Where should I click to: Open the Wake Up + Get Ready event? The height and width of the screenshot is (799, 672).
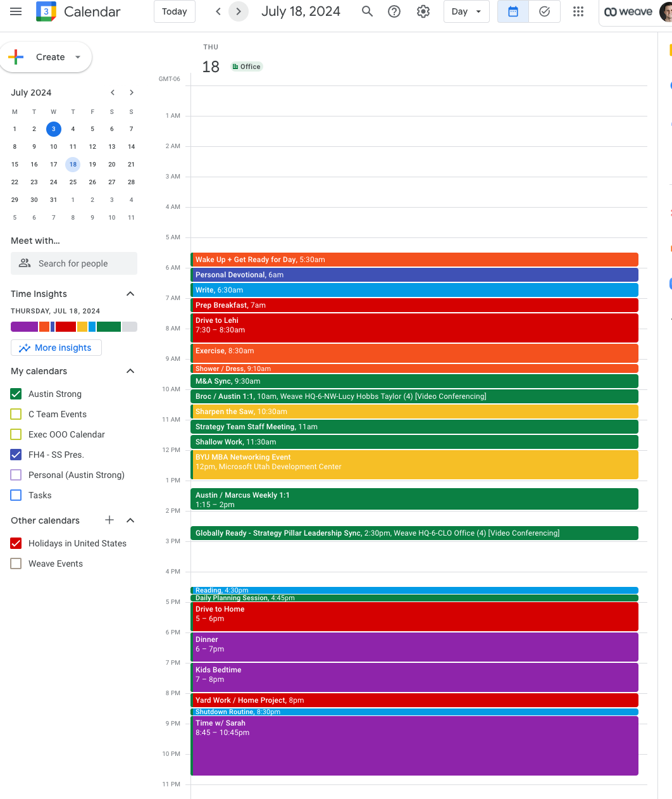[414, 260]
